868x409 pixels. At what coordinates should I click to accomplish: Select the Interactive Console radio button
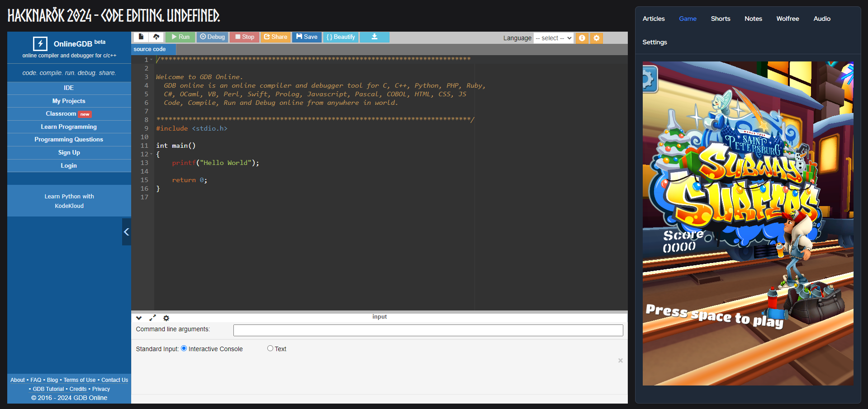coord(184,348)
